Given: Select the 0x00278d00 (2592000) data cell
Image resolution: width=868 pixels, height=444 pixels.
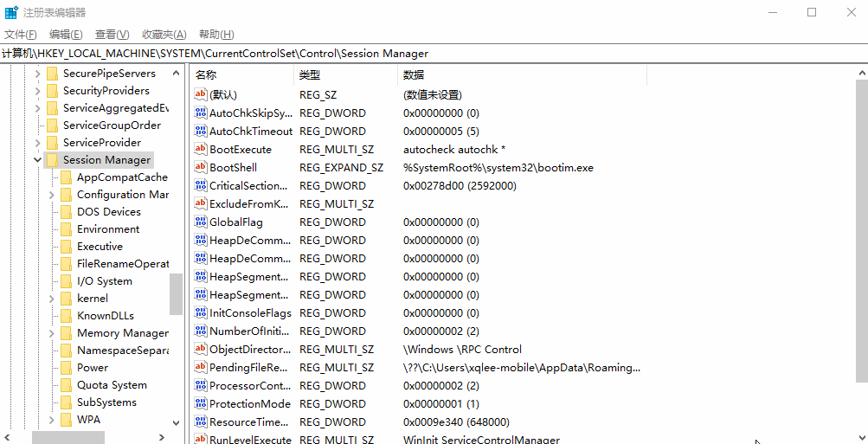Looking at the screenshot, I should pos(460,186).
